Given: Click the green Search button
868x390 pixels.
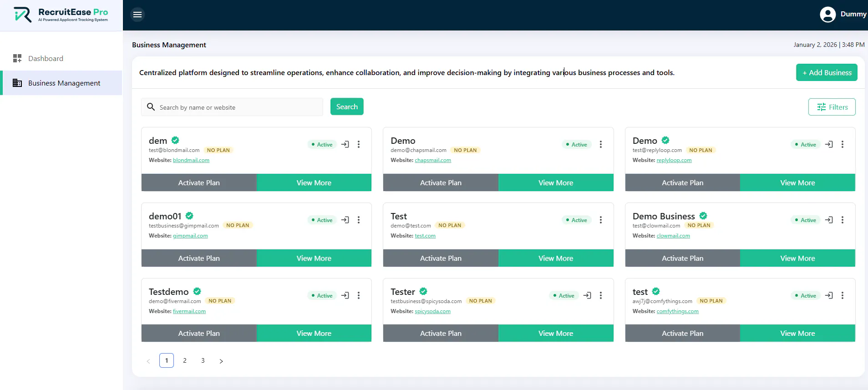Looking at the screenshot, I should tap(347, 106).
